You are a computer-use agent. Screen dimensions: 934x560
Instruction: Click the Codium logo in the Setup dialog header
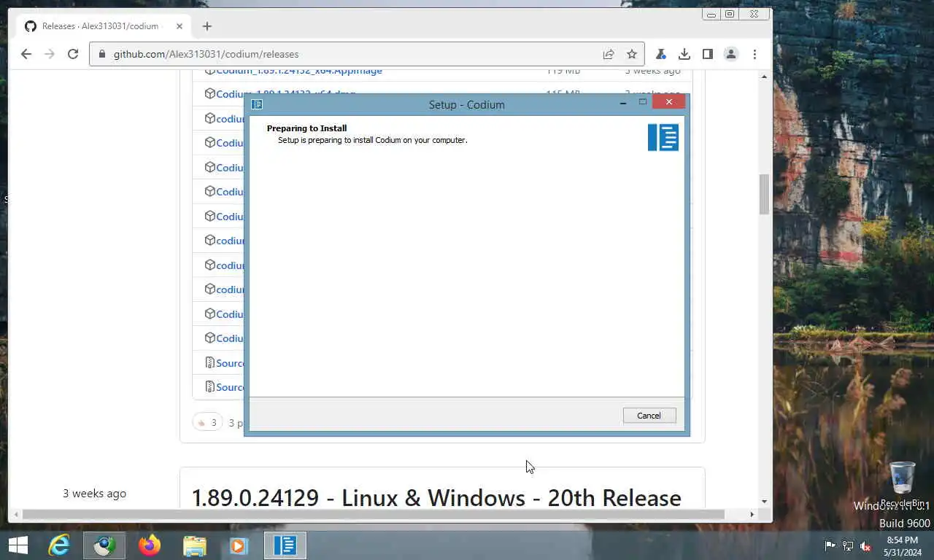(663, 137)
